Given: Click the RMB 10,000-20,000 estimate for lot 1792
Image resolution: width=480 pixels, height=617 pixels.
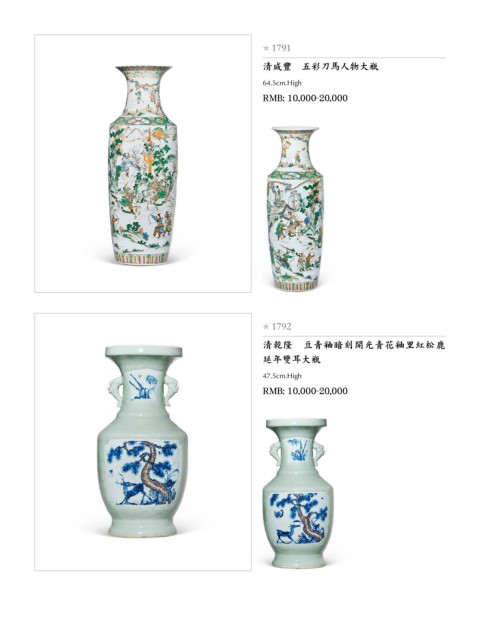Looking at the screenshot, I should coord(305,391).
